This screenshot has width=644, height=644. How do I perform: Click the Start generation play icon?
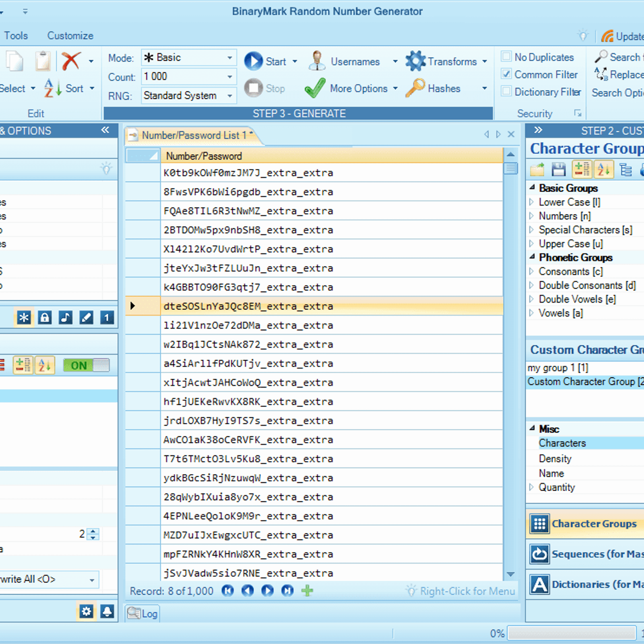pos(254,61)
